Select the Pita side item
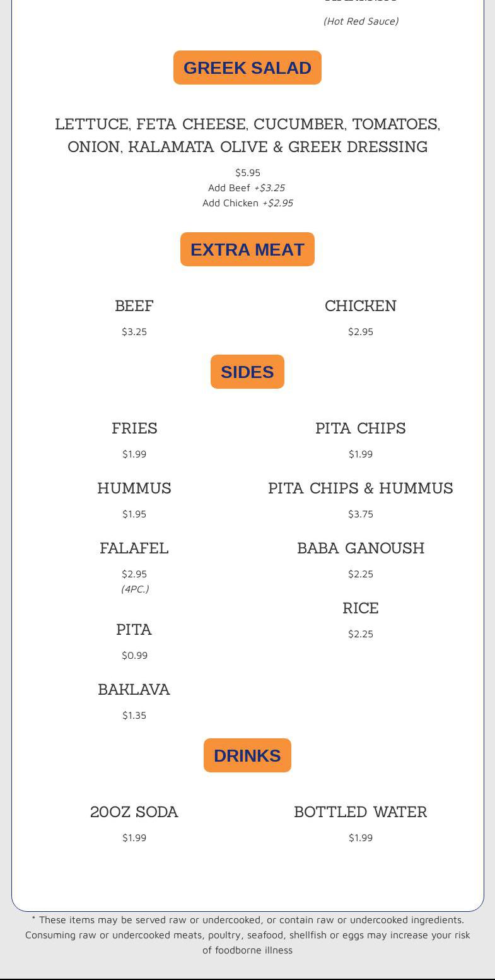The width and height of the screenshot is (495, 980). 134,630
